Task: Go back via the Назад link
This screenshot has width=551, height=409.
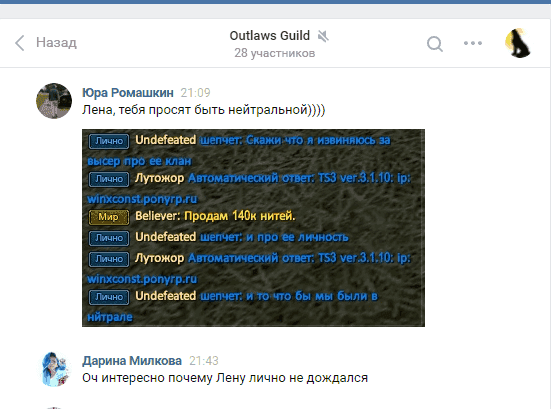Action: click(x=56, y=43)
